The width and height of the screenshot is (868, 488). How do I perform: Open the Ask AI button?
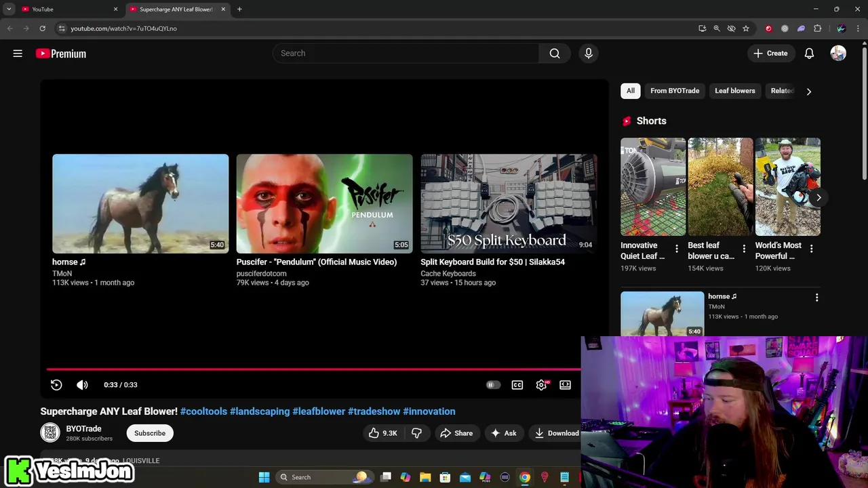(x=503, y=433)
